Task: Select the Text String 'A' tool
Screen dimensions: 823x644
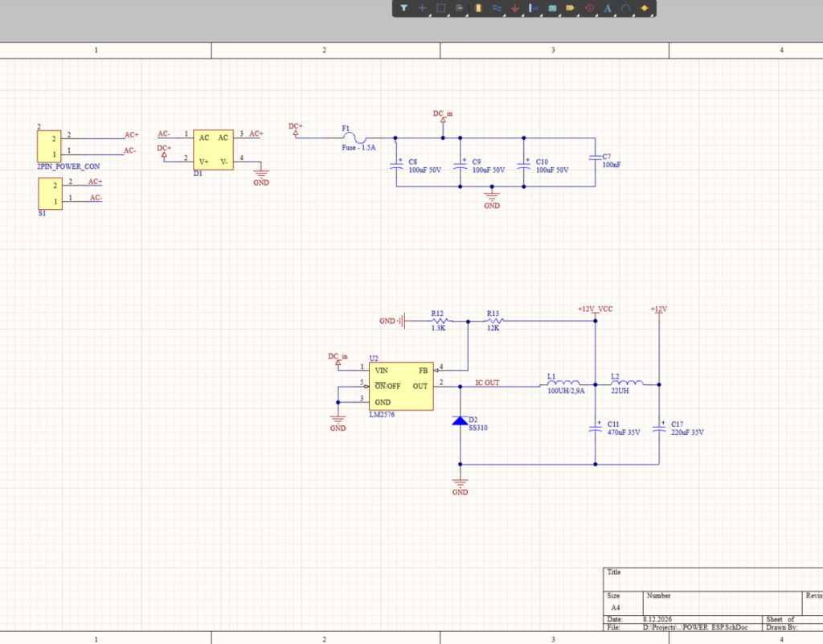Action: point(608,8)
